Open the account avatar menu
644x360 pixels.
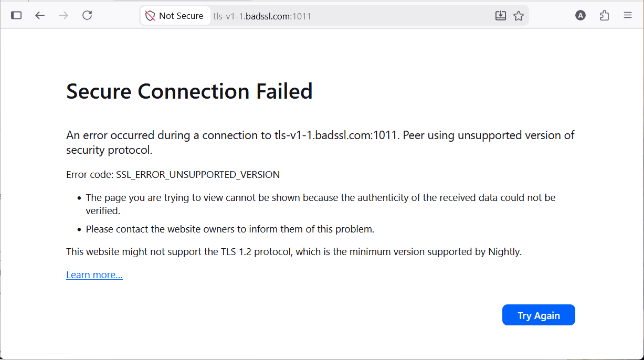tap(580, 15)
